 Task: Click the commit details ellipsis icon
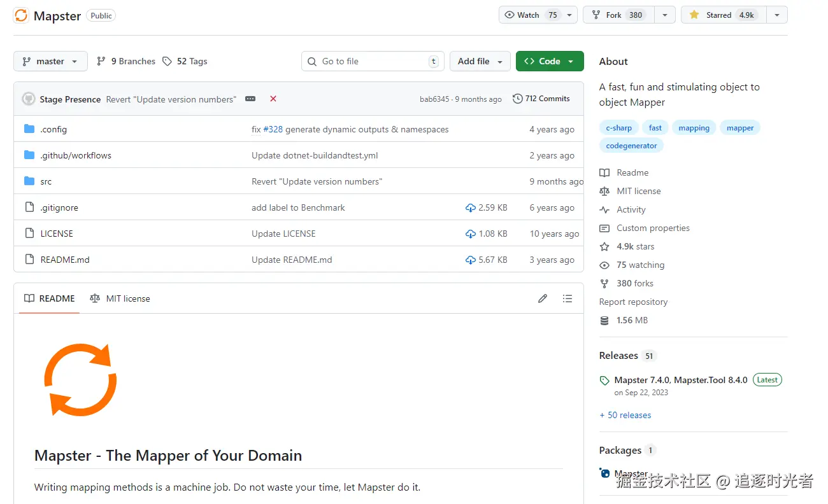click(250, 99)
